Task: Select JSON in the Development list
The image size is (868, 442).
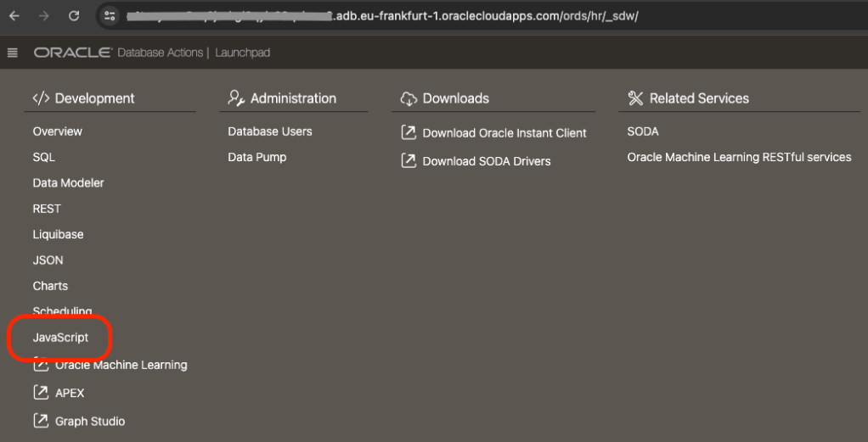Action: click(48, 260)
